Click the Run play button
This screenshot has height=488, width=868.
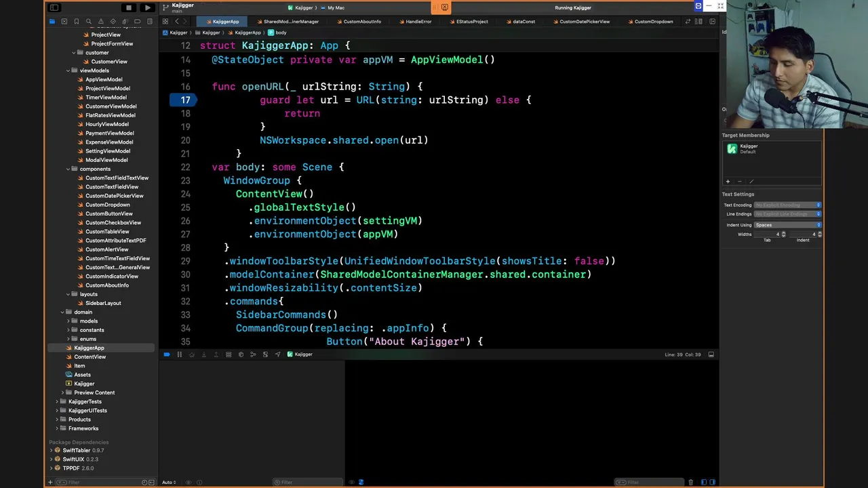[148, 7]
